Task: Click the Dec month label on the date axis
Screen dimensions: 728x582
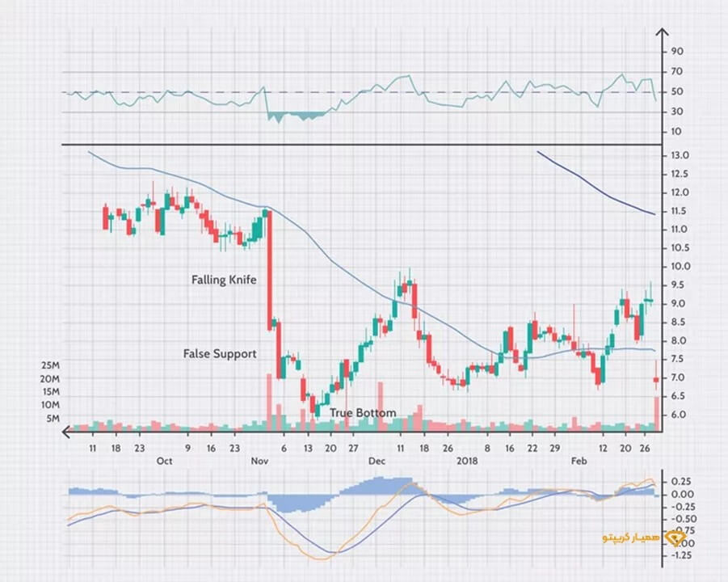Action: [377, 461]
